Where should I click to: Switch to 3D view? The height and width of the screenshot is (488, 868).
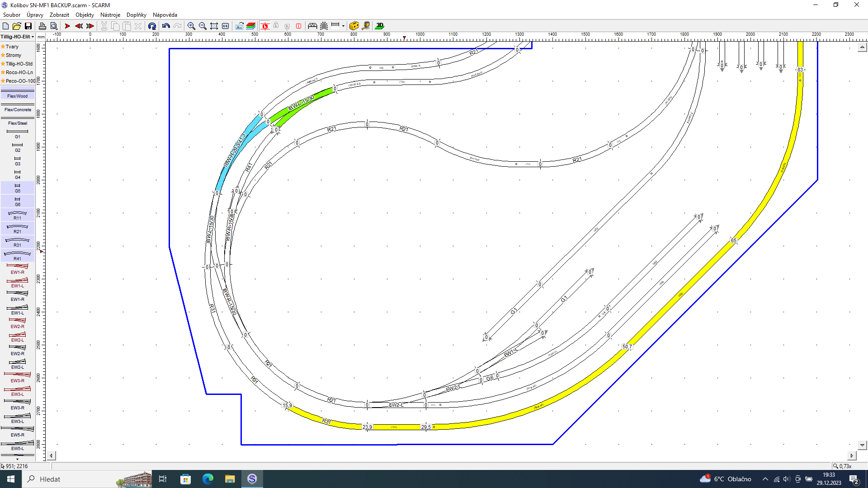pos(380,26)
